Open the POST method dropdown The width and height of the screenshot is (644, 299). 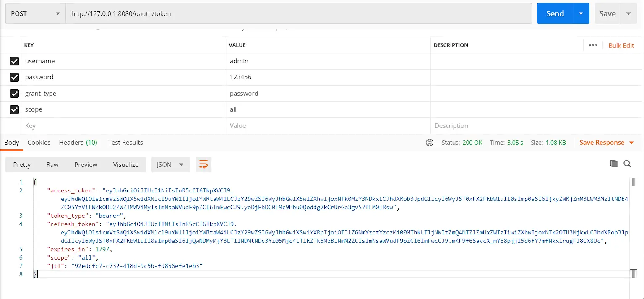35,13
